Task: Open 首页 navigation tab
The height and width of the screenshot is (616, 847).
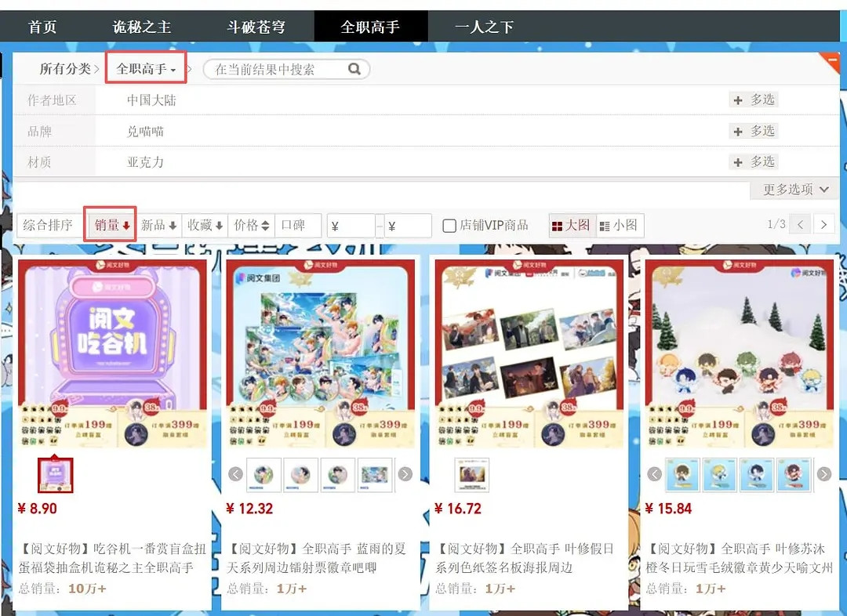Action: pos(42,27)
